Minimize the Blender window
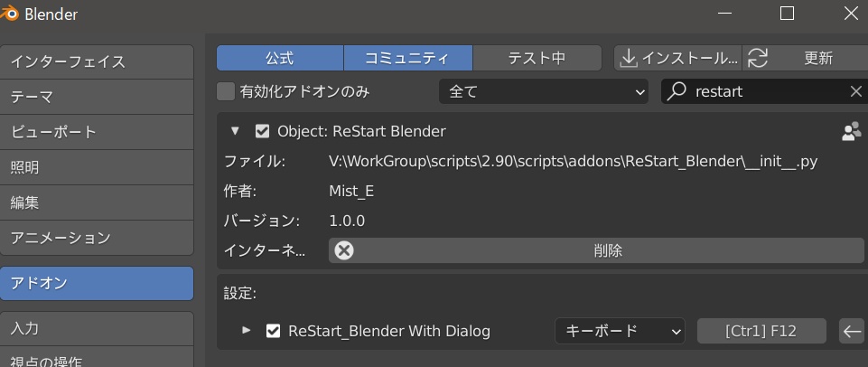 pyautogui.click(x=723, y=14)
